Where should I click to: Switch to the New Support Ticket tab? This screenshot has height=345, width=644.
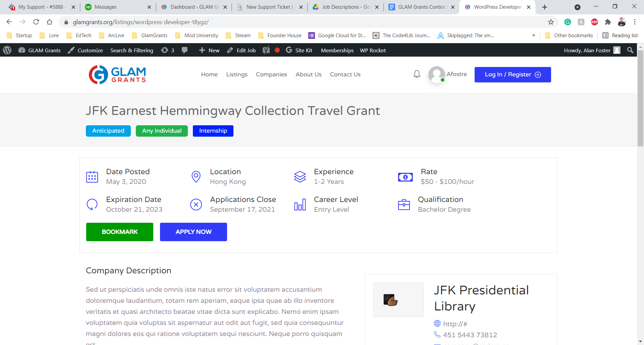point(269,7)
